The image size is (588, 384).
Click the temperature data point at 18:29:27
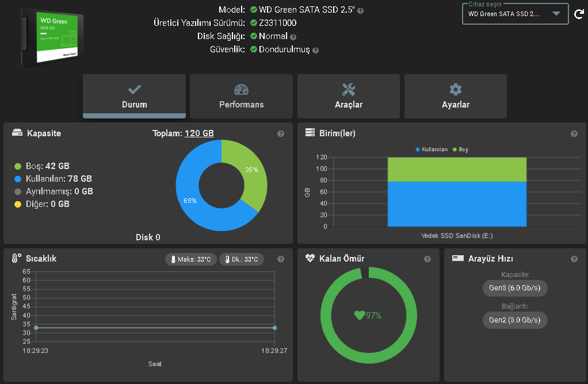coord(275,328)
